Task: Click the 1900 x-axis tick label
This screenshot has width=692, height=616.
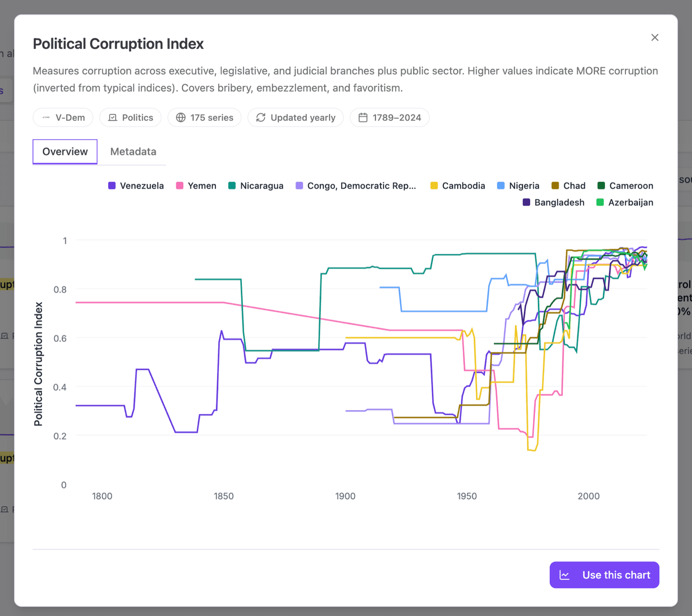Action: [x=346, y=496]
